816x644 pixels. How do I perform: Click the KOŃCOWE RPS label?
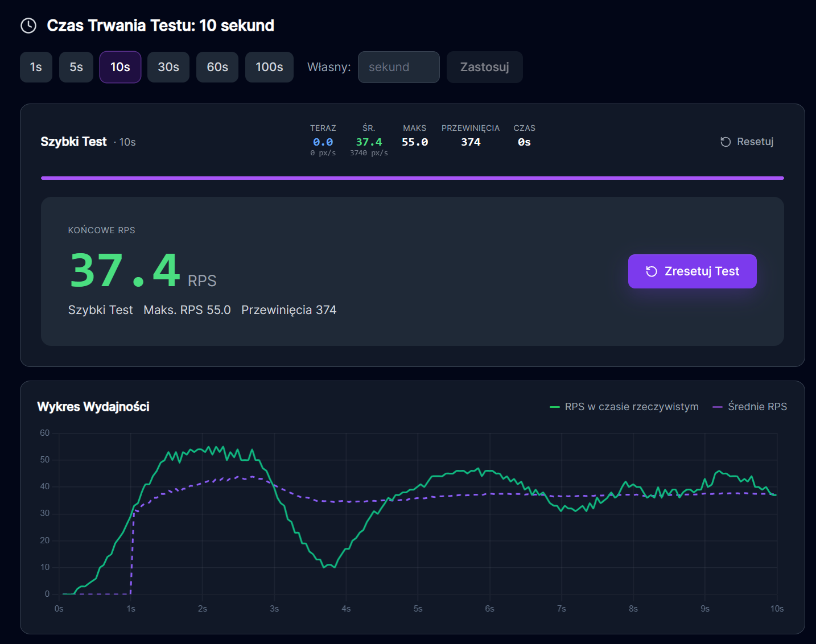pyautogui.click(x=102, y=230)
